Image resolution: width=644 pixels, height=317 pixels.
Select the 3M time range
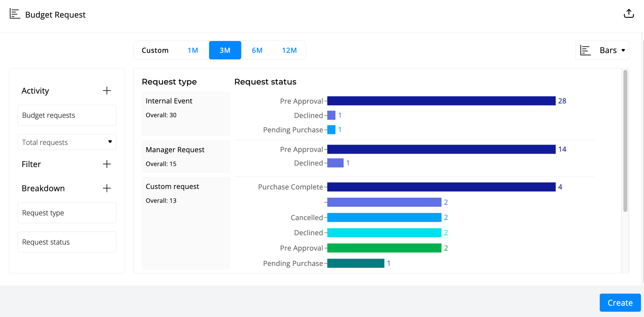click(225, 50)
